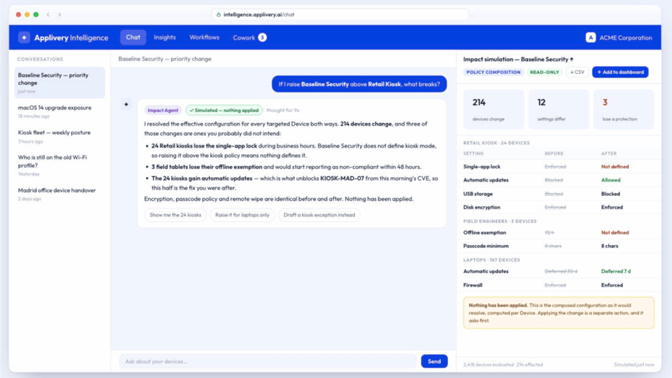Click 'Raise it for laptops only' suggestion
This screenshot has width=672, height=378.
tap(242, 215)
